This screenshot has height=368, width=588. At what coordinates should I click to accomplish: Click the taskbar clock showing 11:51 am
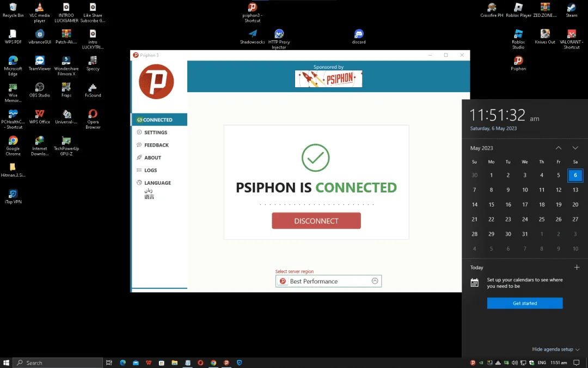tap(559, 363)
